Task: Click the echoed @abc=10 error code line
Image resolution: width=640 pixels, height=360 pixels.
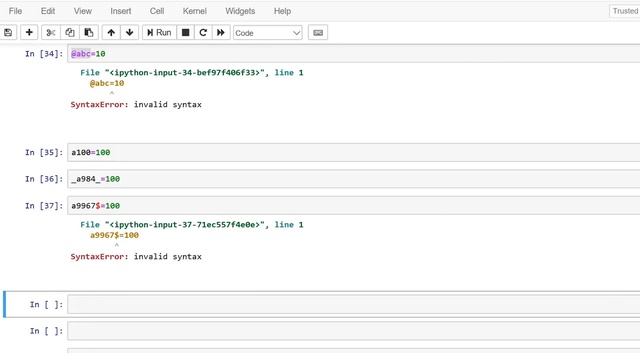Action: [107, 83]
